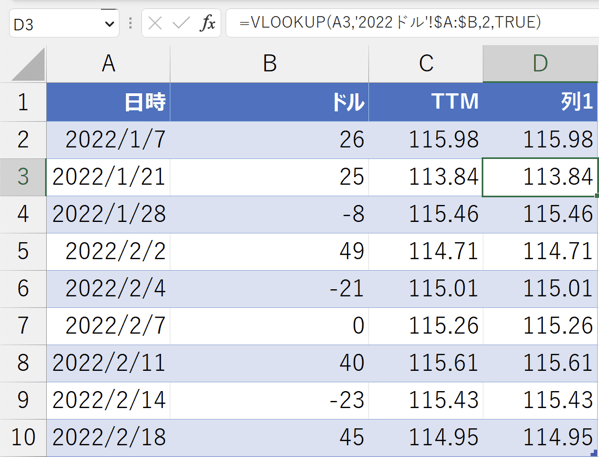Select row 5 header
The image size is (599, 457).
point(23,251)
